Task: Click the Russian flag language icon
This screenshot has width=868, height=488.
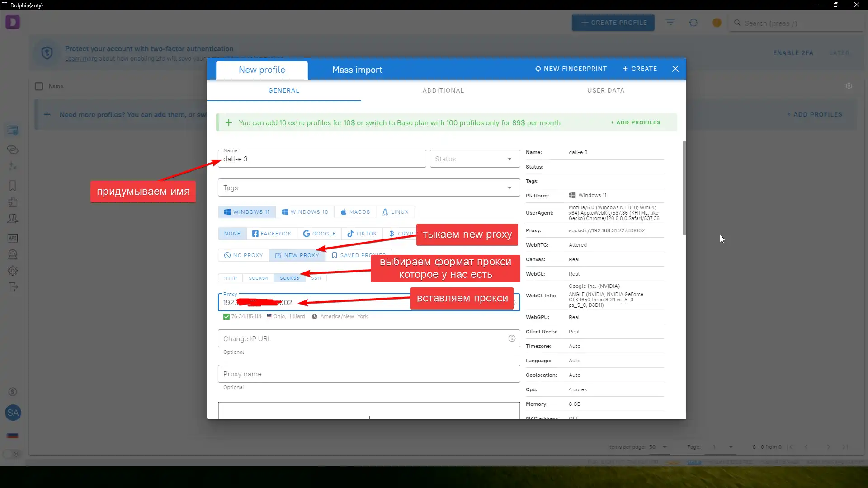Action: [x=13, y=436]
